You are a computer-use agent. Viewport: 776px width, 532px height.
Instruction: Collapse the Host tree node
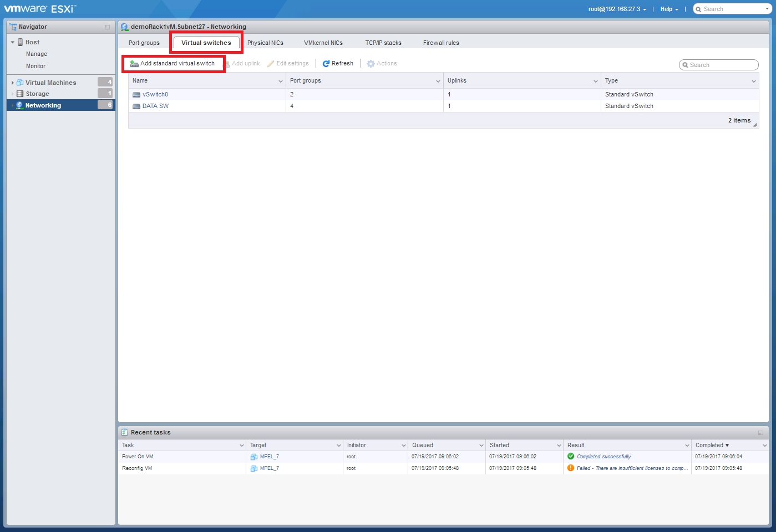[13, 42]
